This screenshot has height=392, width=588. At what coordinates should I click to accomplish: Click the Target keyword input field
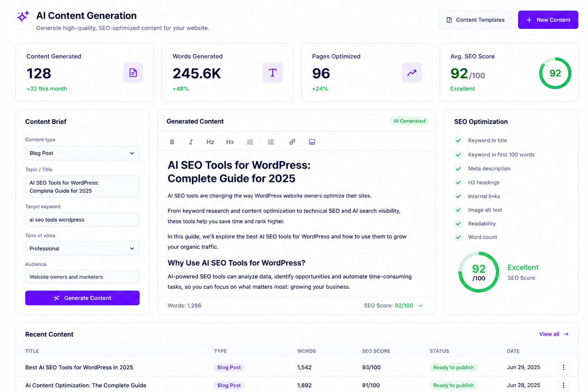click(x=82, y=219)
